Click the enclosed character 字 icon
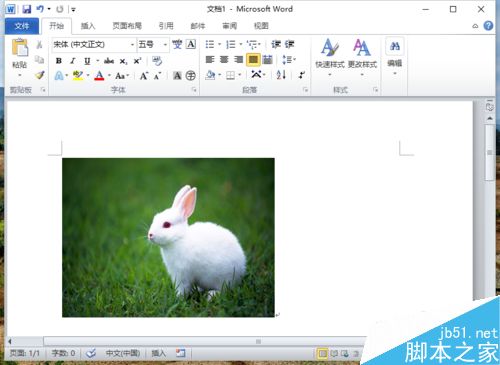500x365 pixels. [x=191, y=76]
